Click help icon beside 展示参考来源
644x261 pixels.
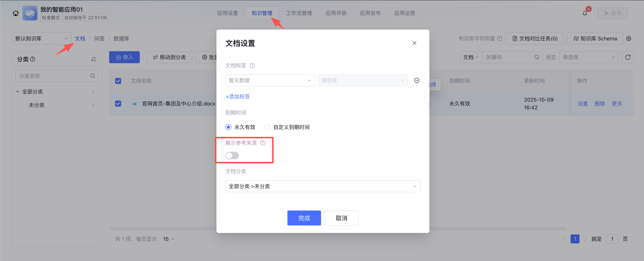point(263,143)
